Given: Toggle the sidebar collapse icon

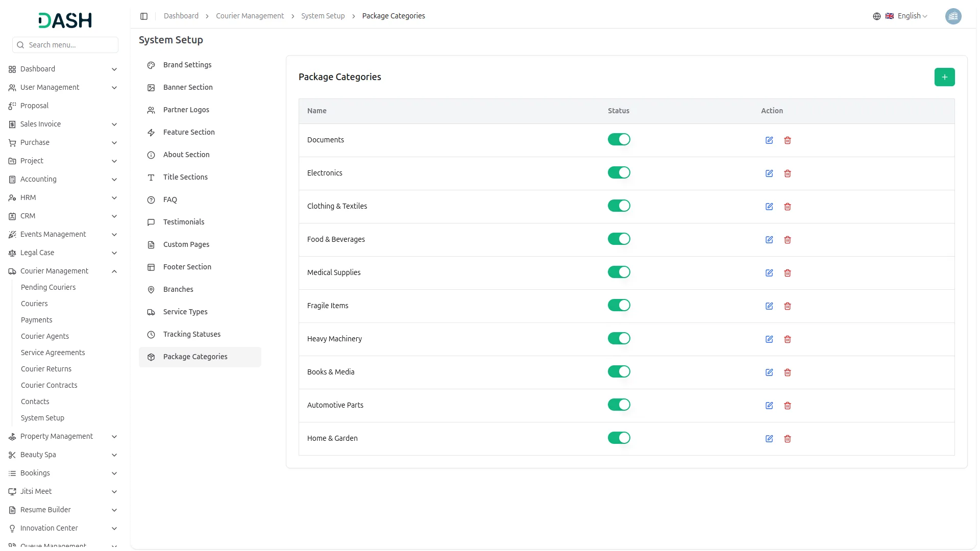Looking at the screenshot, I should (144, 16).
